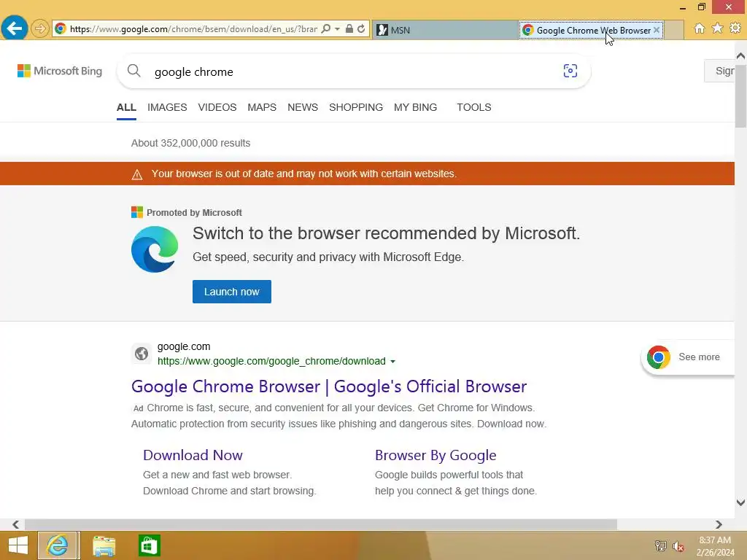
Task: Select the ALL results tab
Action: [126, 108]
